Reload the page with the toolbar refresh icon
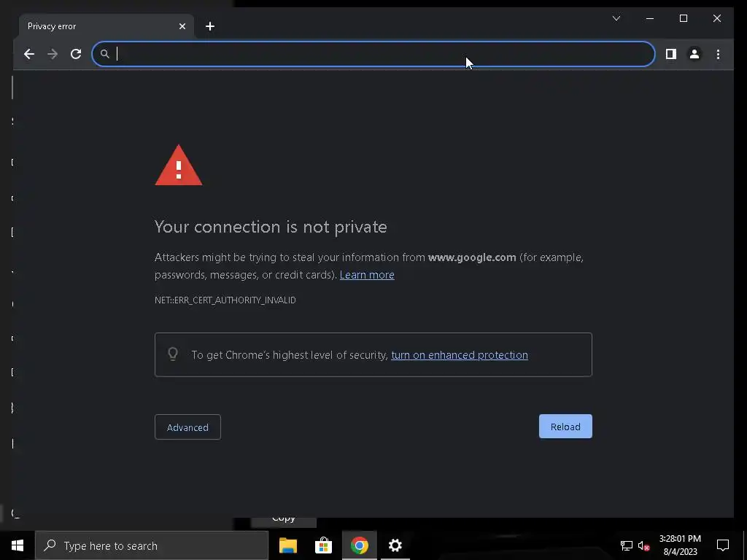 pos(76,54)
